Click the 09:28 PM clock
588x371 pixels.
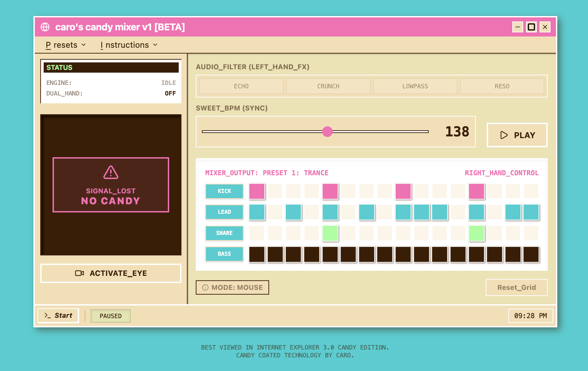pyautogui.click(x=530, y=316)
